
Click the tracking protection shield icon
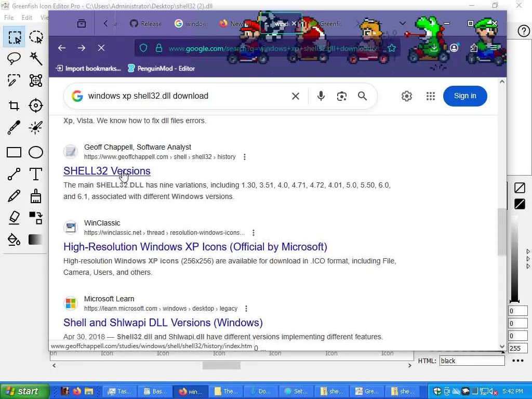[x=143, y=48]
